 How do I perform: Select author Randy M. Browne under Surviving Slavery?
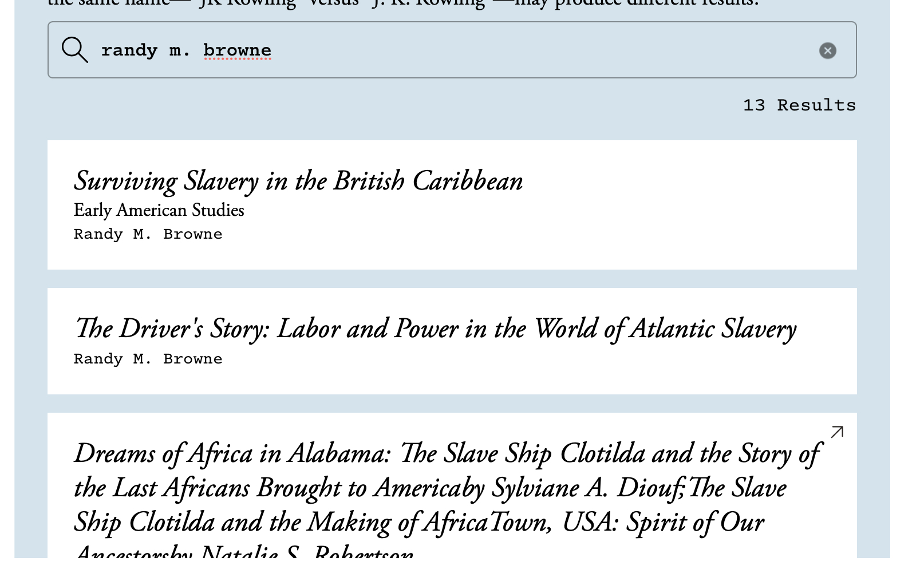(148, 234)
